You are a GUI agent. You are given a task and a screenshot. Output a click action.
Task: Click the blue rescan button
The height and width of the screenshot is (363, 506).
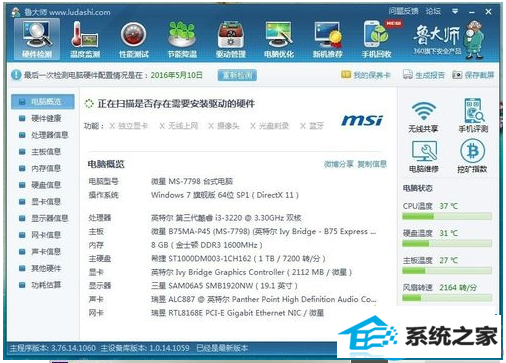237,75
